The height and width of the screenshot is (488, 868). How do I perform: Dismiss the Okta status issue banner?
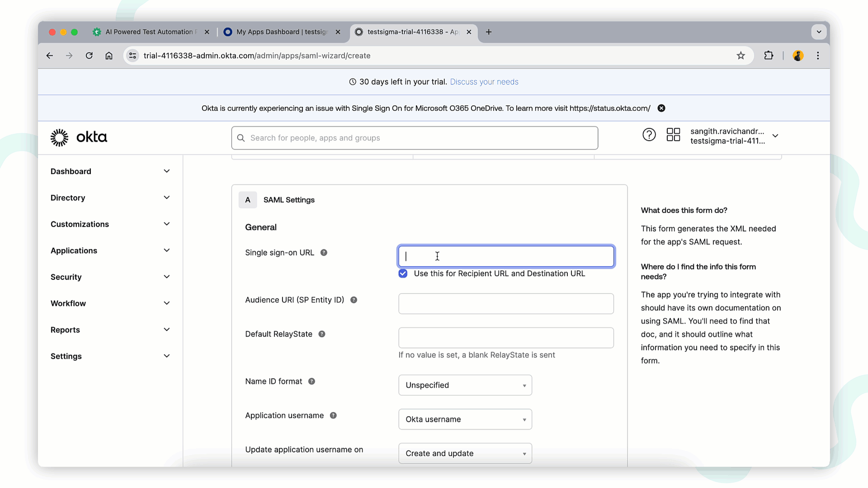click(661, 108)
